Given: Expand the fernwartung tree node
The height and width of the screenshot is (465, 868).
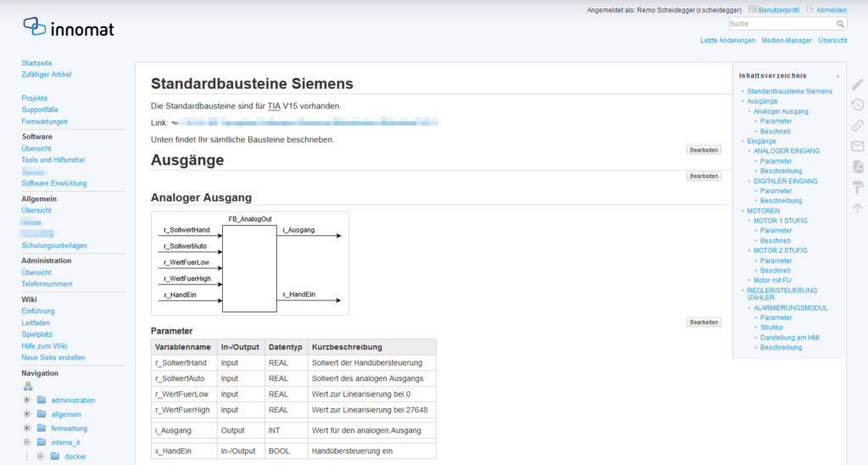Looking at the screenshot, I should click(26, 428).
